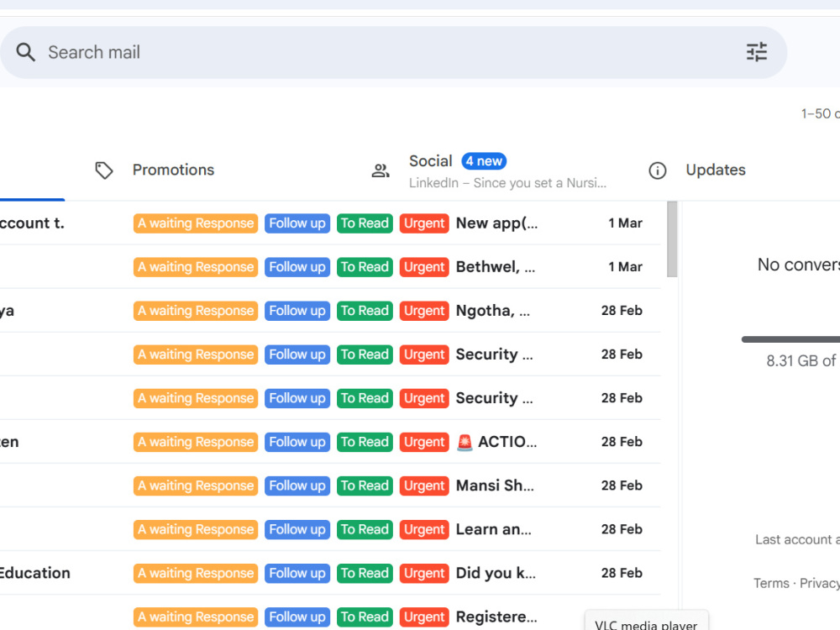The height and width of the screenshot is (630, 840).
Task: Click the Social preview 'LinkedIn – Since you set a Nursi...'
Action: point(507,183)
